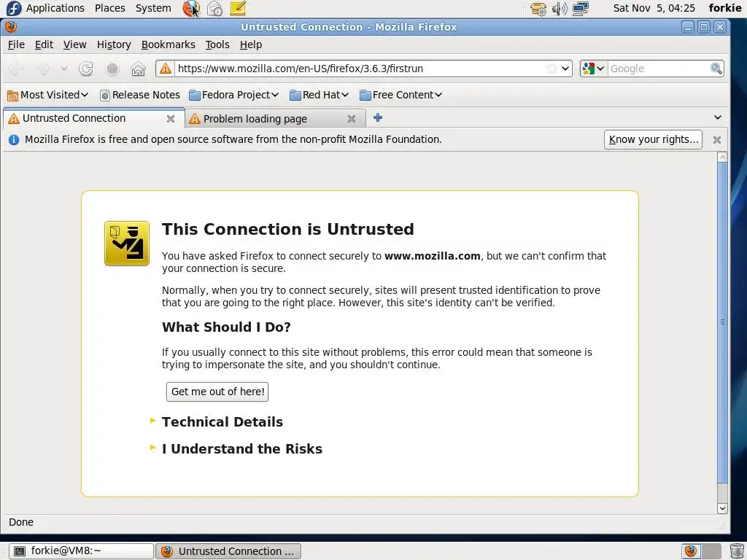Reload the current page

point(86,69)
